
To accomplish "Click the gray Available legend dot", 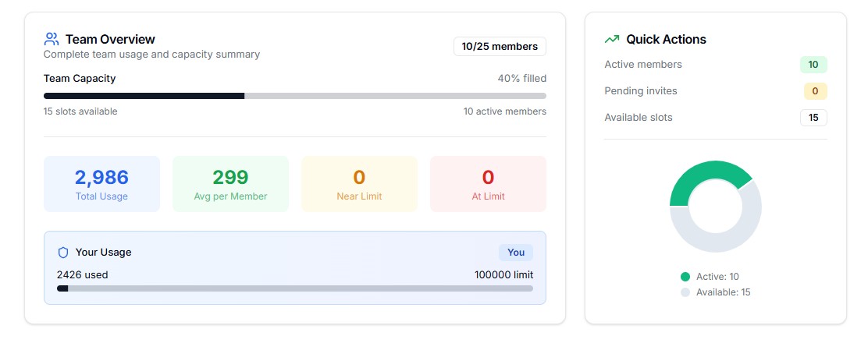I will pyautogui.click(x=685, y=292).
